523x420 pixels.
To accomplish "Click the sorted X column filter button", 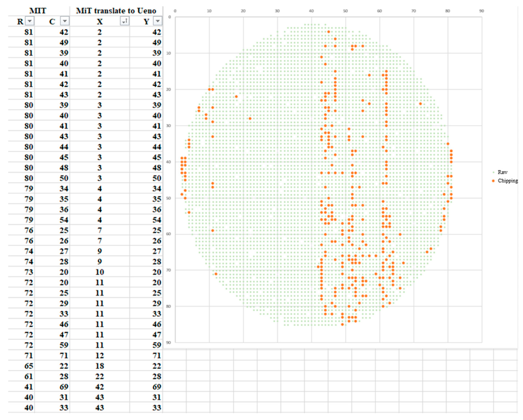I will pyautogui.click(x=125, y=21).
